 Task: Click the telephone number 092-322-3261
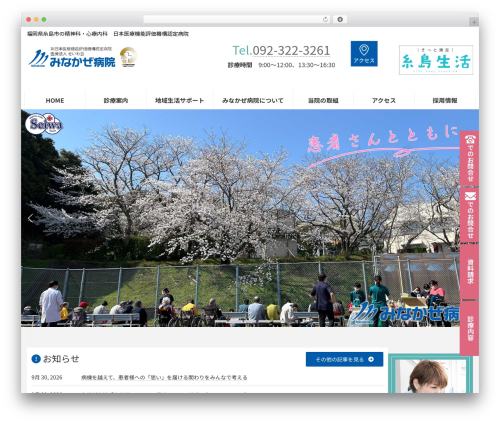click(x=291, y=51)
